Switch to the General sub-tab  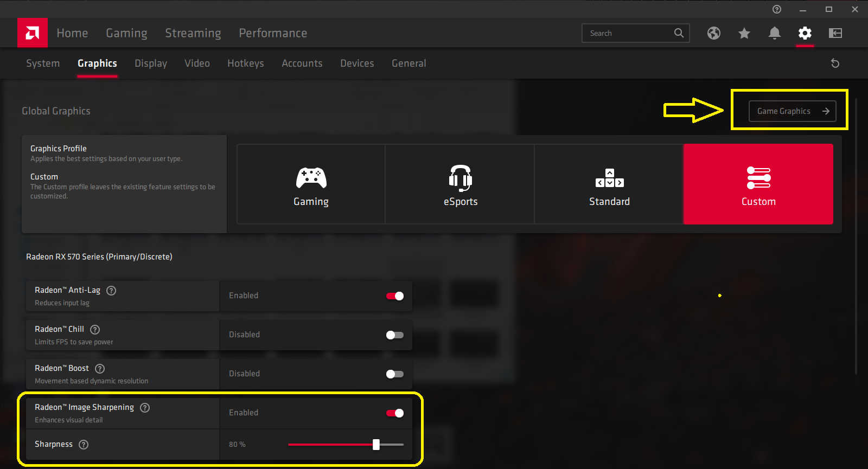pyautogui.click(x=409, y=63)
